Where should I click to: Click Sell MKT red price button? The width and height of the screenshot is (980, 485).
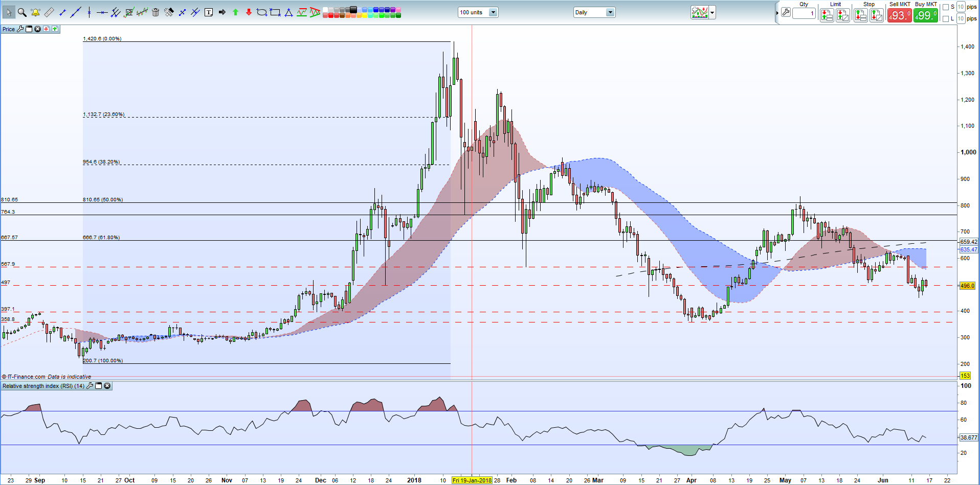[900, 15]
